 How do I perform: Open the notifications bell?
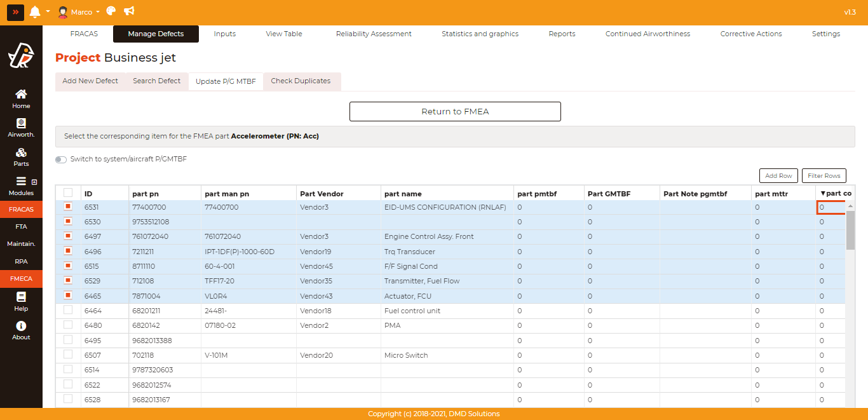tap(35, 12)
